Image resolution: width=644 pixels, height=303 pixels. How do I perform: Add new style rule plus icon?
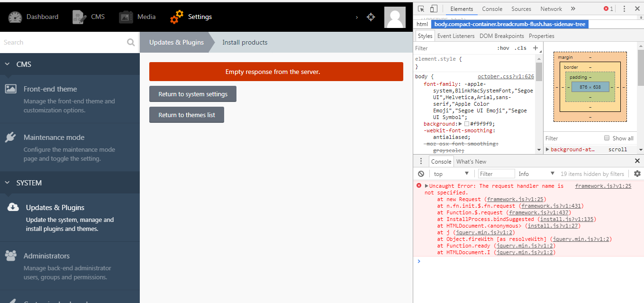535,48
